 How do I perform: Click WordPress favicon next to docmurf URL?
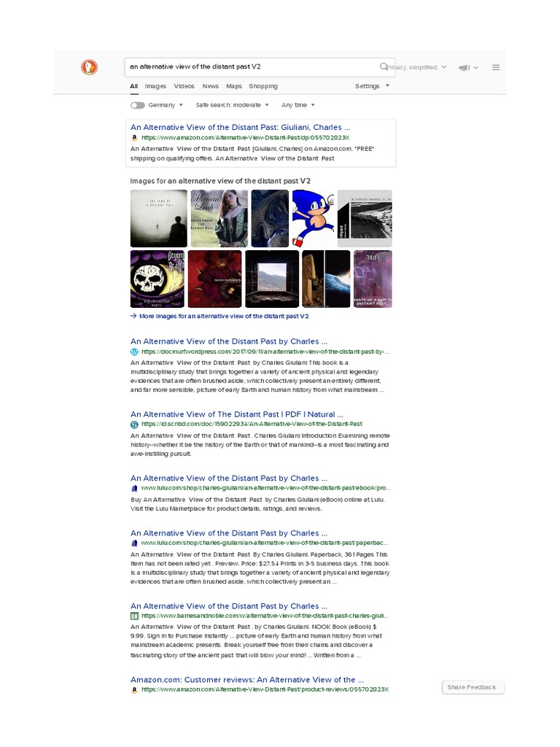[134, 352]
